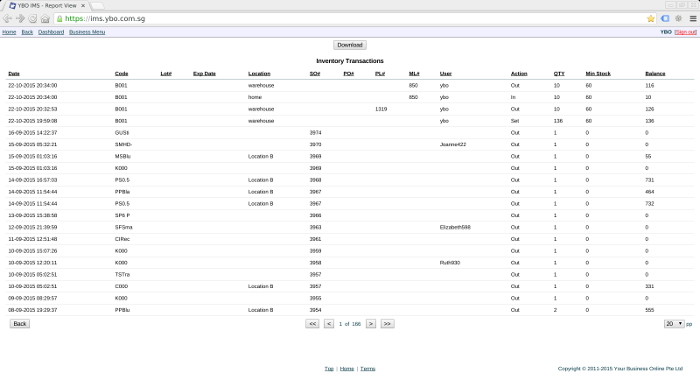Sort table by the PO# column header
The height and width of the screenshot is (382, 700).
click(x=349, y=74)
